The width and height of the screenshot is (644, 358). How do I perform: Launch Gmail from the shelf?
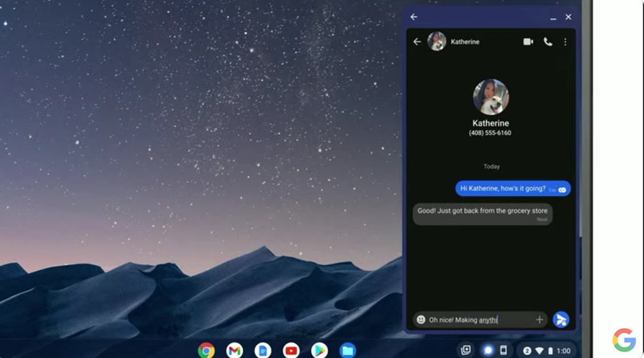(x=234, y=350)
